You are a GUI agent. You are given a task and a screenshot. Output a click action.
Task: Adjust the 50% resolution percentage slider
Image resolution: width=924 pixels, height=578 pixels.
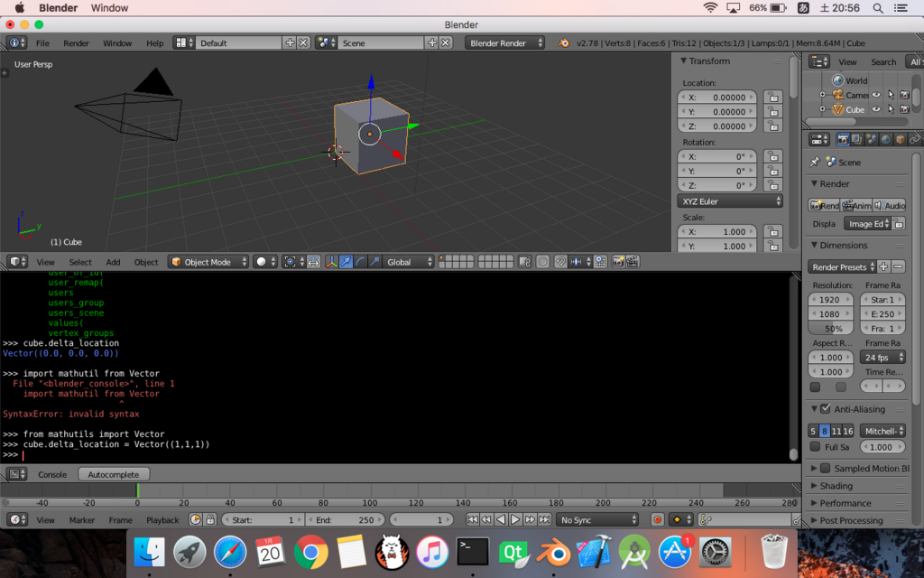(x=831, y=329)
